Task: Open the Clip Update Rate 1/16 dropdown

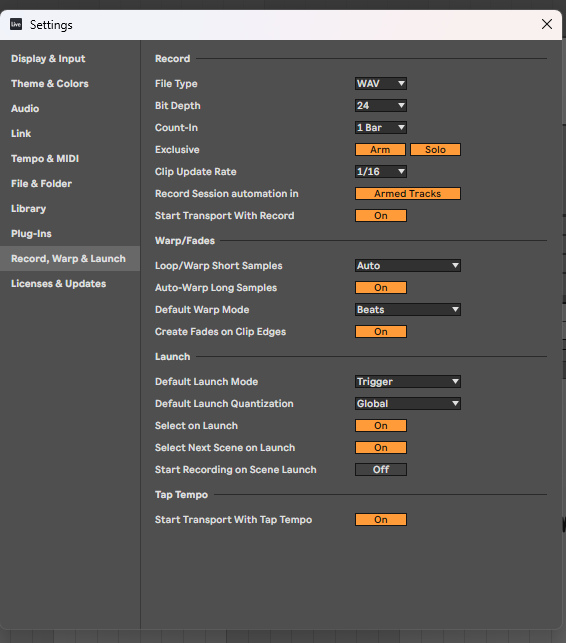Action: click(x=381, y=172)
